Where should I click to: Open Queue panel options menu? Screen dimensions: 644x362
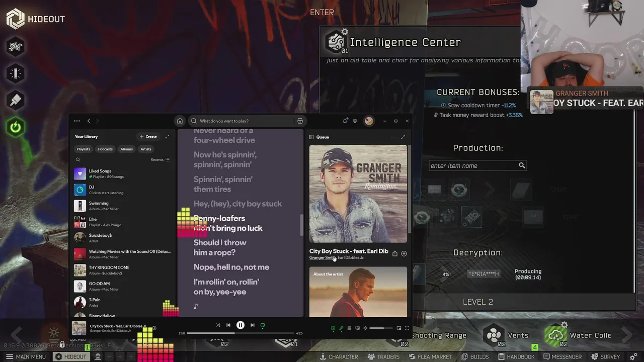pyautogui.click(x=393, y=137)
